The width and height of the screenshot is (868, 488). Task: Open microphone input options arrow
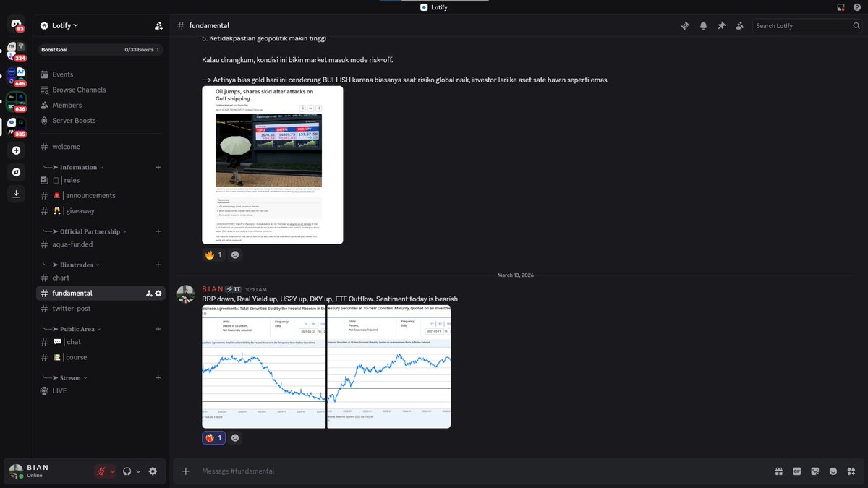point(112,471)
